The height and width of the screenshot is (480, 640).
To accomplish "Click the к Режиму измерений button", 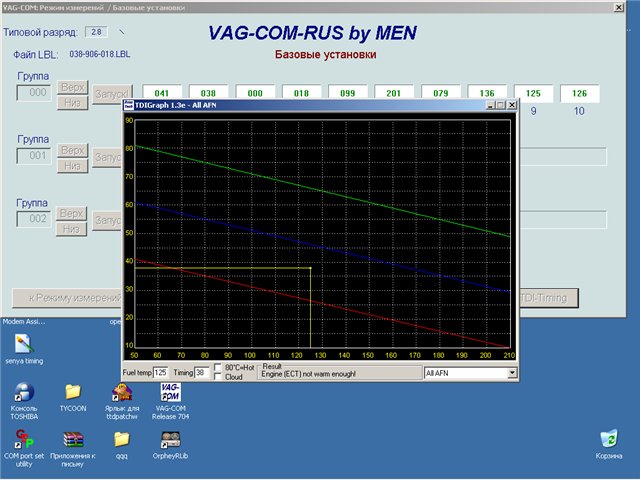I will pos(67,298).
